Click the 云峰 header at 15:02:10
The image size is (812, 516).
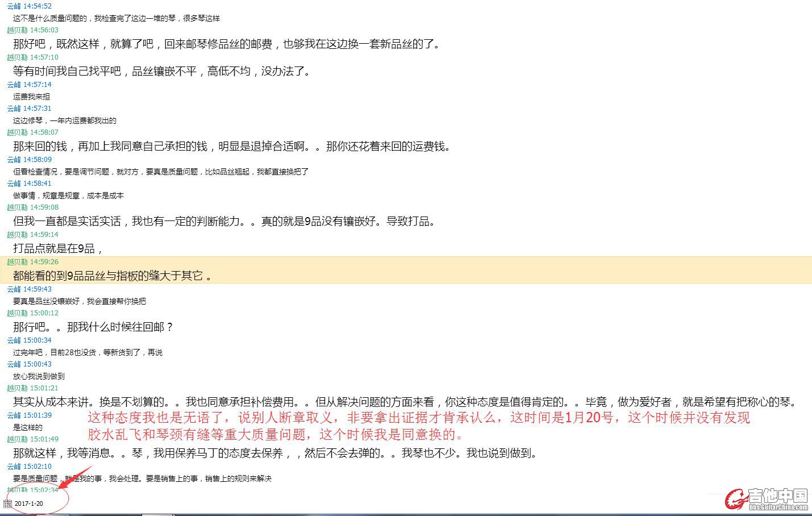click(x=29, y=467)
